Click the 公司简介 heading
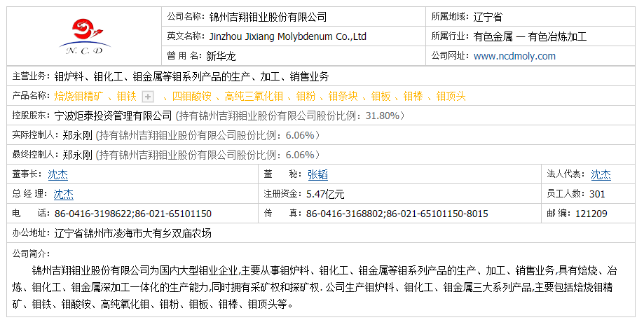Image resolution: width=644 pixels, height=327 pixels. [31, 253]
